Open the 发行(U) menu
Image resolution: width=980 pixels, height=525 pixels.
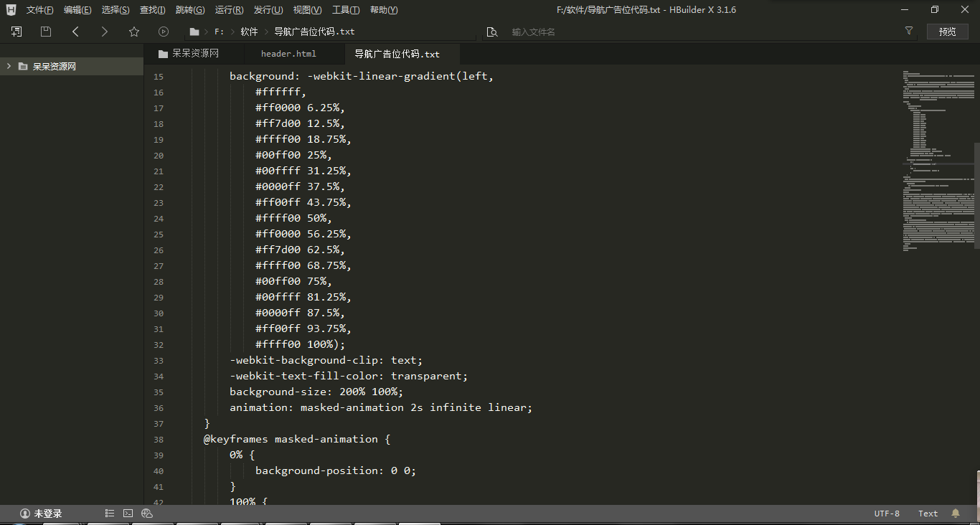tap(268, 10)
